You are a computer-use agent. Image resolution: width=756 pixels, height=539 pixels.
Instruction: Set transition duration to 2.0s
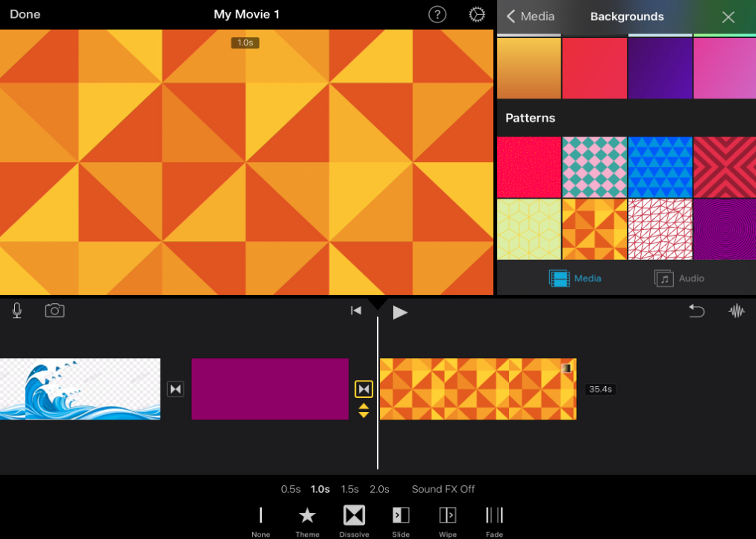tap(379, 489)
